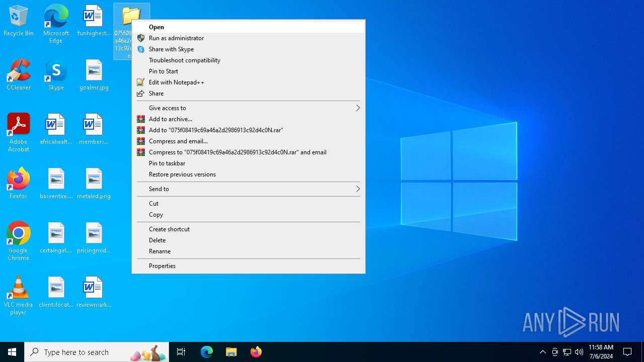644x362 pixels.
Task: Choose Cut from the context menu
Action: pos(249,204)
